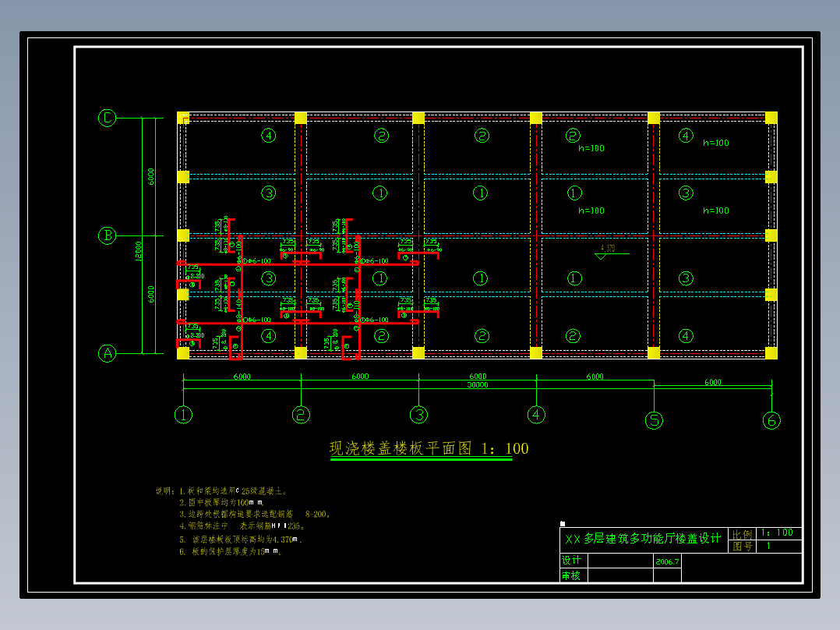Click the 6000 dimension between axes 1 and 2
840x630 pixels.
point(242,377)
